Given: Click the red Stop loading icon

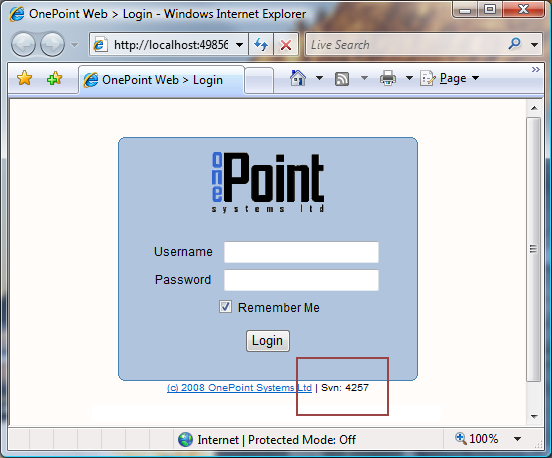Looking at the screenshot, I should (x=286, y=45).
